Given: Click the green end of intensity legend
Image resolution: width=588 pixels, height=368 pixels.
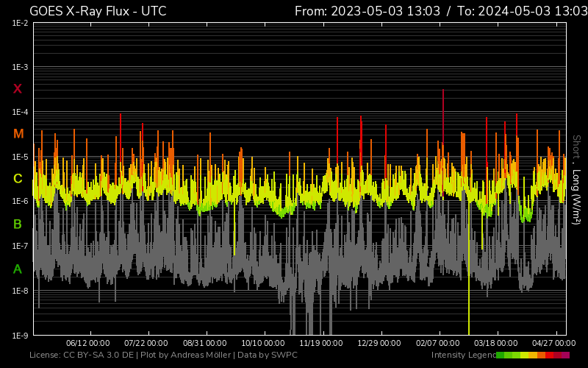Looking at the screenshot, I should [501, 355].
